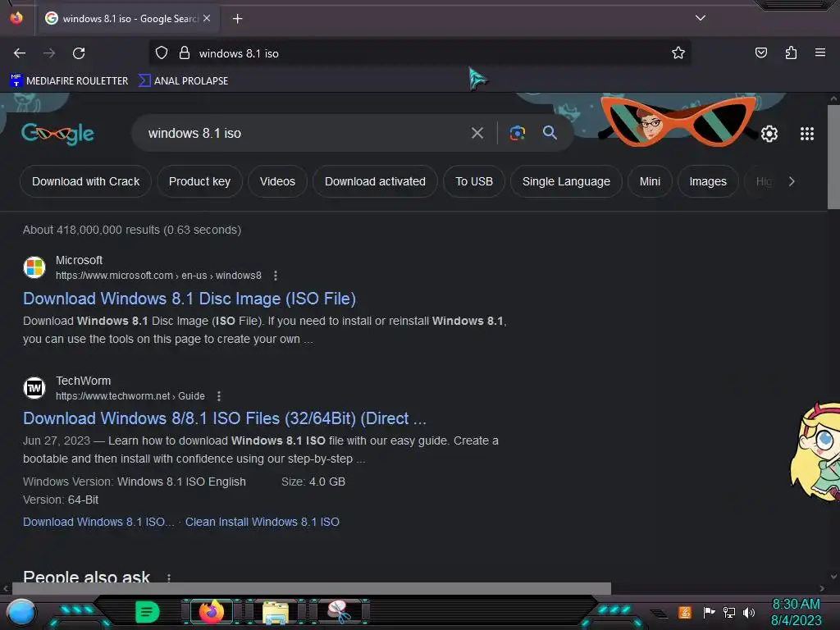Click the Google logo doodle
The height and width of the screenshot is (630, 840).
[58, 134]
